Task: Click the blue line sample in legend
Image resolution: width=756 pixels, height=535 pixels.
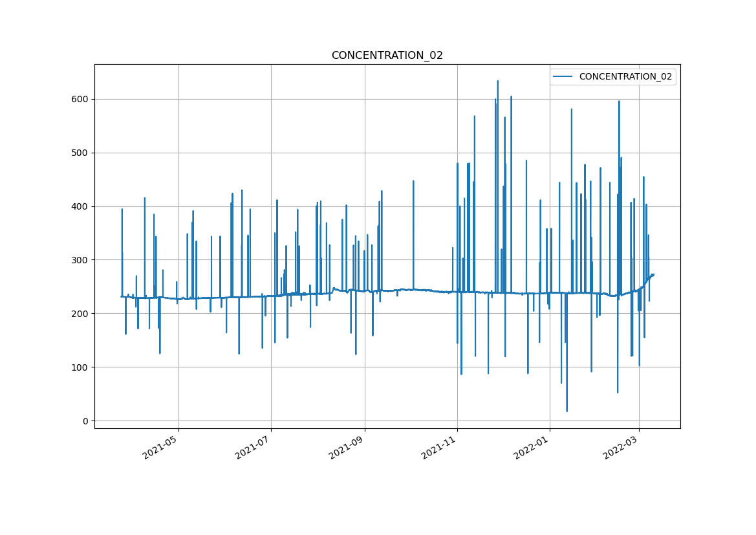Action: 563,76
